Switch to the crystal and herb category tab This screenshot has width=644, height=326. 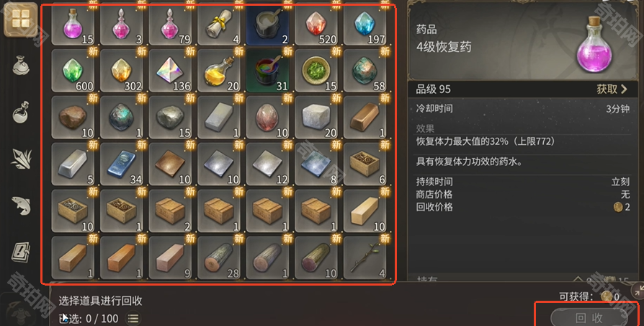click(21, 159)
